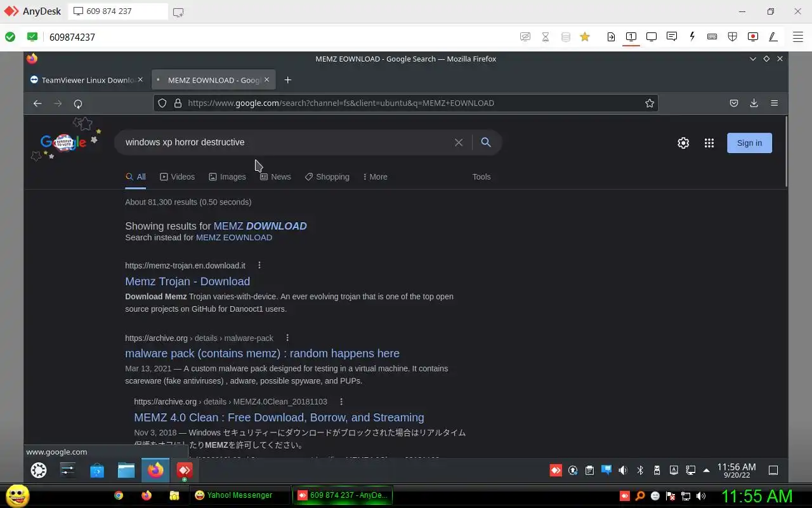Click the Firefox icon in remote taskbar
Screen dimensions: 812x508
click(155, 471)
